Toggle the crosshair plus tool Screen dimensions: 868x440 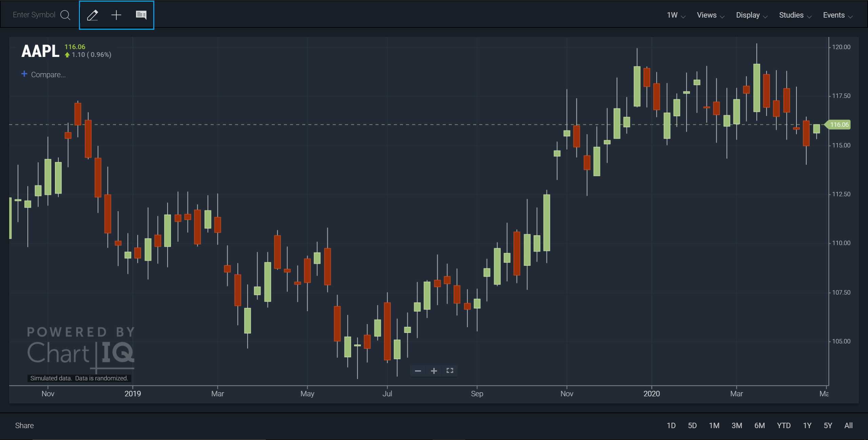click(x=116, y=15)
